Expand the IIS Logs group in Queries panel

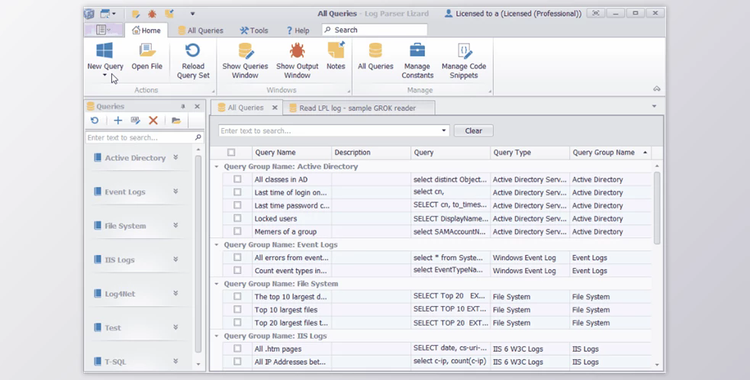pyautogui.click(x=176, y=259)
